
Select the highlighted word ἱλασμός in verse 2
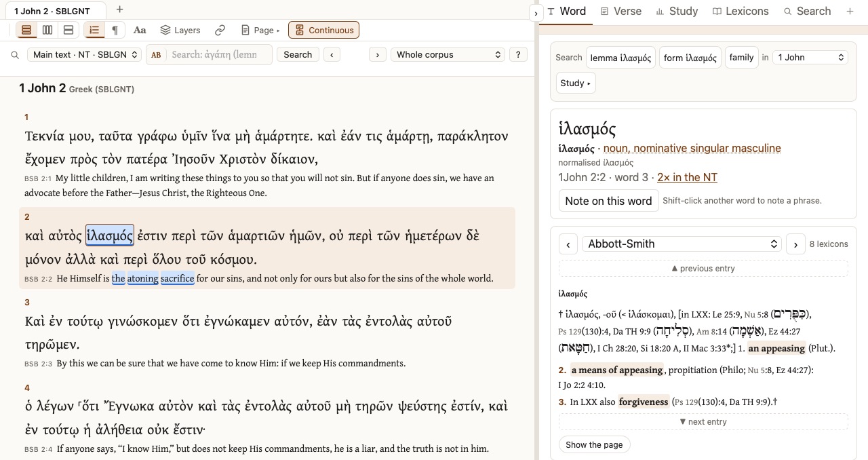tap(109, 235)
